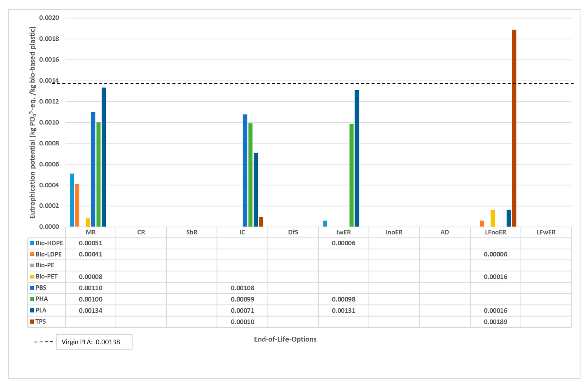This screenshot has height=386, width=588.
Task: Click the Bio-LDPE orange legend swatch
Action: [x=32, y=254]
